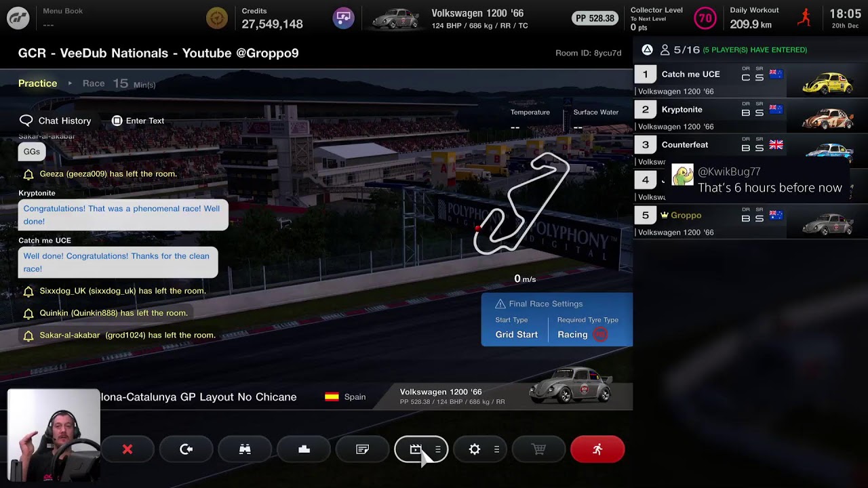The image size is (868, 488).
Task: Click the track layout map
Action: pos(521,204)
